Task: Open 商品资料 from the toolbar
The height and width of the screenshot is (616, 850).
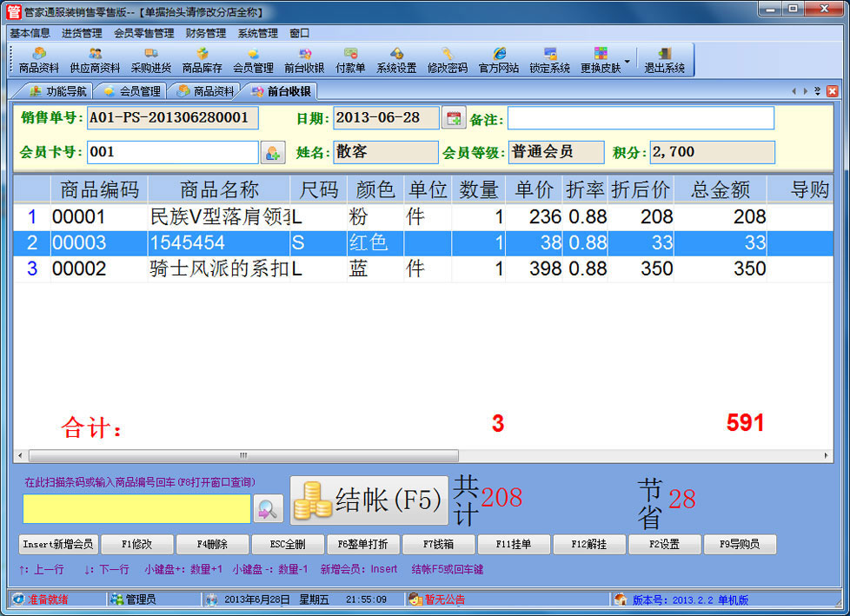Action: pyautogui.click(x=39, y=60)
